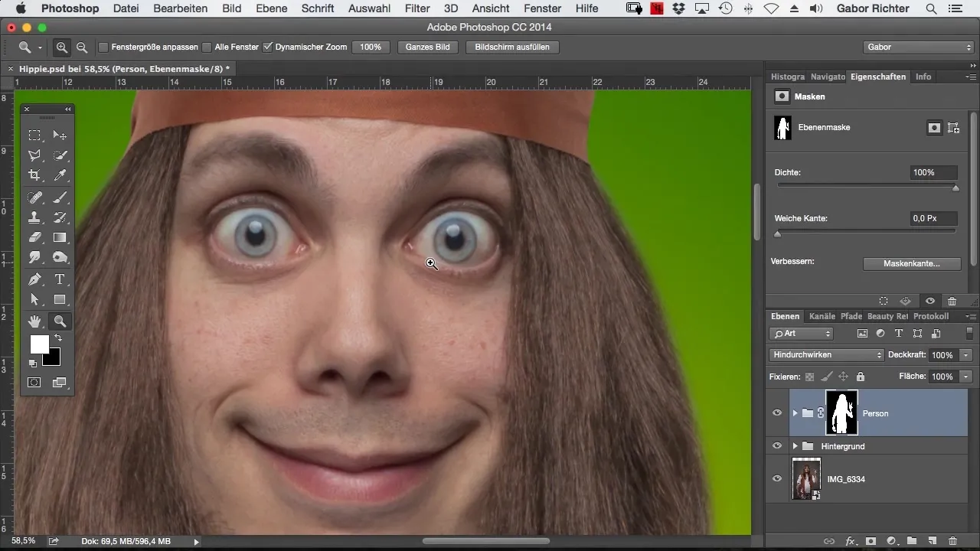Expand the Hintergrund group
This screenshot has width=980, height=551.
click(795, 446)
